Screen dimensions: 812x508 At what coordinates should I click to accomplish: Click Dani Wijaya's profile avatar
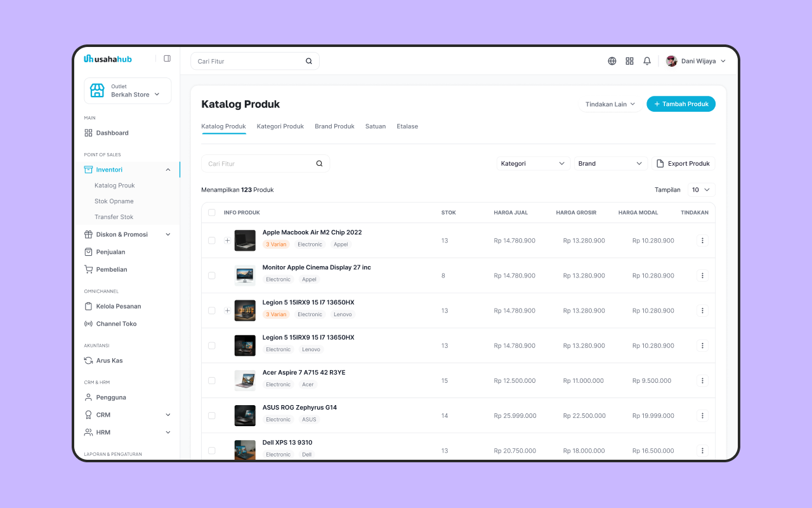click(672, 61)
